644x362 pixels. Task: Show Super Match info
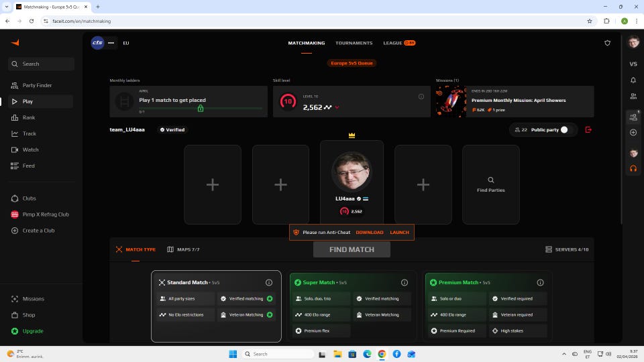click(405, 282)
